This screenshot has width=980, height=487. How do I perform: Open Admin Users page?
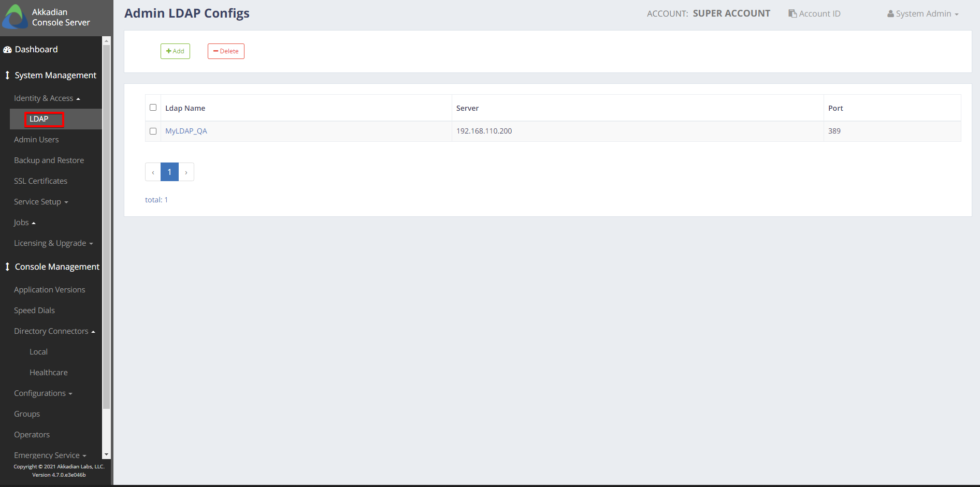[36, 140]
